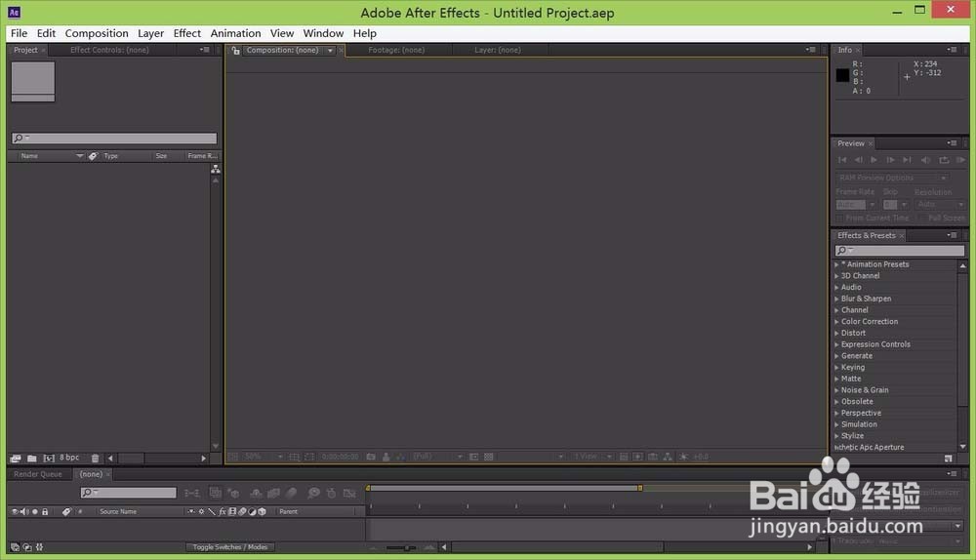Image resolution: width=976 pixels, height=560 pixels.
Task: Click the Layer menu
Action: [x=150, y=33]
